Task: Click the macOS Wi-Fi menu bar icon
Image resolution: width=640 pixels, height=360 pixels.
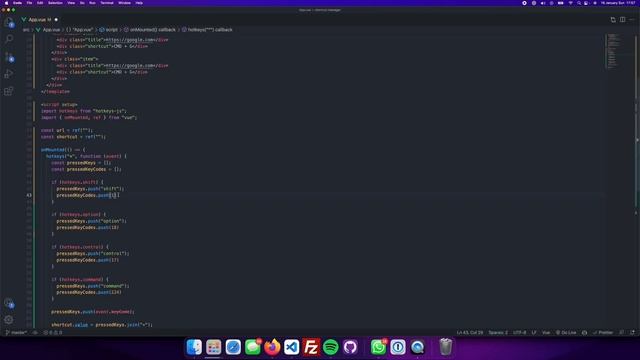Action: click(x=570, y=3)
